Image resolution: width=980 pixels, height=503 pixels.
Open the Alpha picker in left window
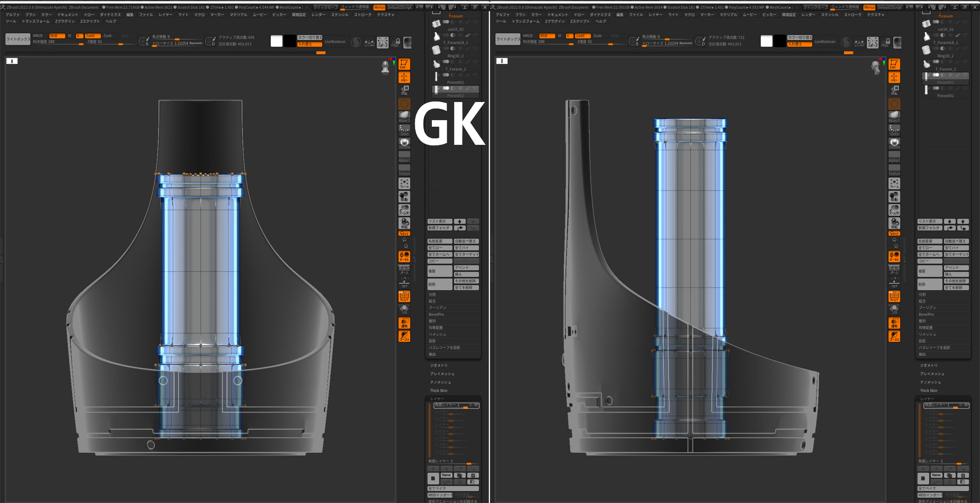pos(404,156)
